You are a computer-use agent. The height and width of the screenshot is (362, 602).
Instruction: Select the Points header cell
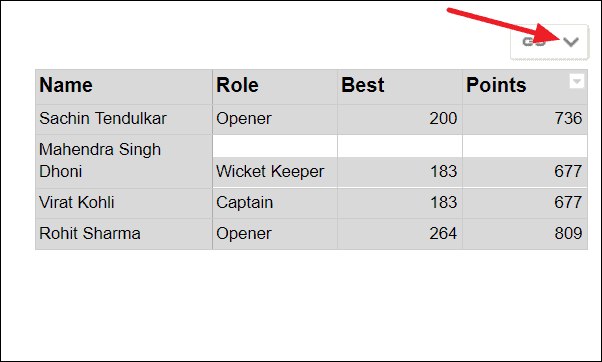[x=525, y=87]
